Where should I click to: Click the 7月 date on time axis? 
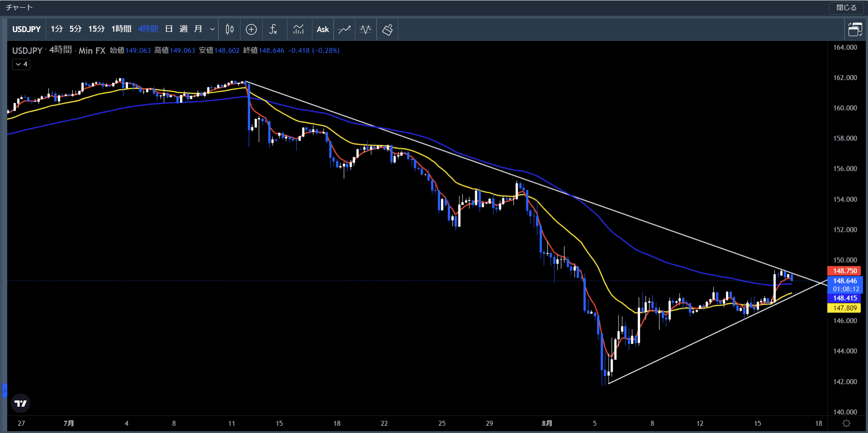(x=69, y=424)
